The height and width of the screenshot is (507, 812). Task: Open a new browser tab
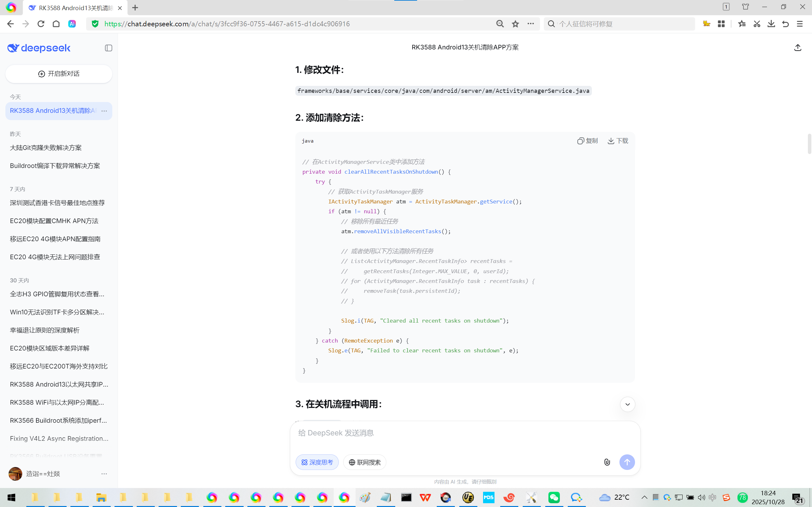(135, 8)
